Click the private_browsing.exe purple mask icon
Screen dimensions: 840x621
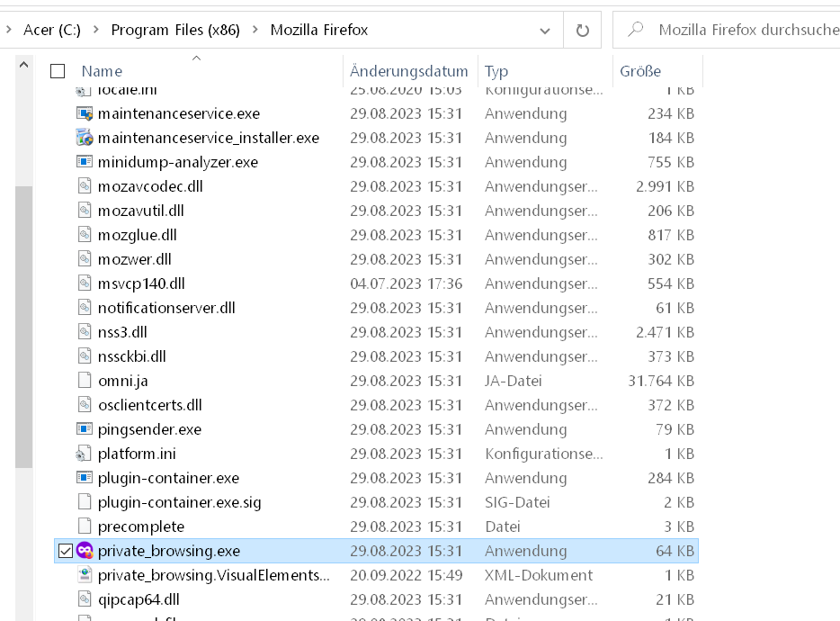tap(85, 551)
